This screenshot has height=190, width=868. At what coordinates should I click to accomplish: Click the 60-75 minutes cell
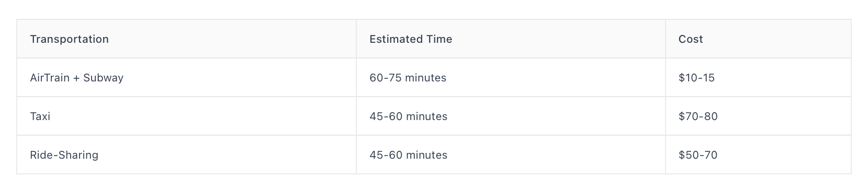coord(511,77)
